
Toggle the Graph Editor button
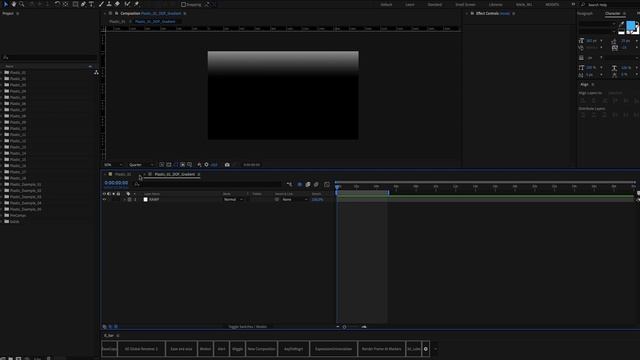[327, 184]
